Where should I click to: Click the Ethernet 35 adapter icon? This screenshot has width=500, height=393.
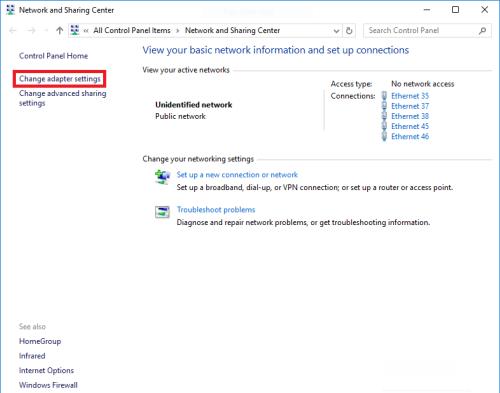pyautogui.click(x=384, y=96)
